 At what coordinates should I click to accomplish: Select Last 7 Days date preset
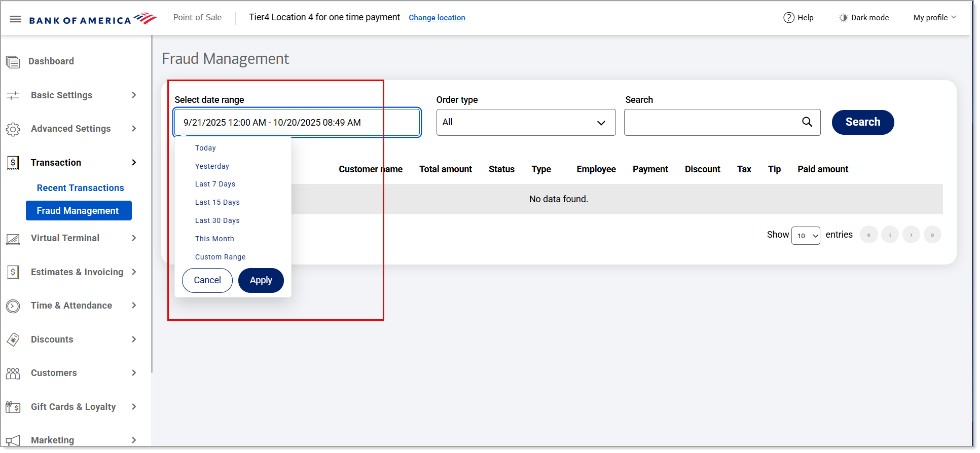pos(215,184)
